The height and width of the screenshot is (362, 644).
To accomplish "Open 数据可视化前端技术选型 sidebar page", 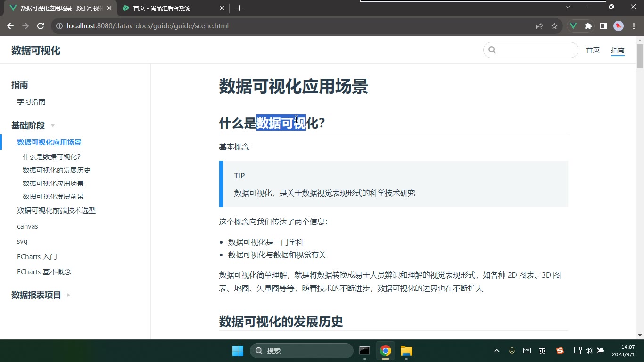I will [x=56, y=211].
